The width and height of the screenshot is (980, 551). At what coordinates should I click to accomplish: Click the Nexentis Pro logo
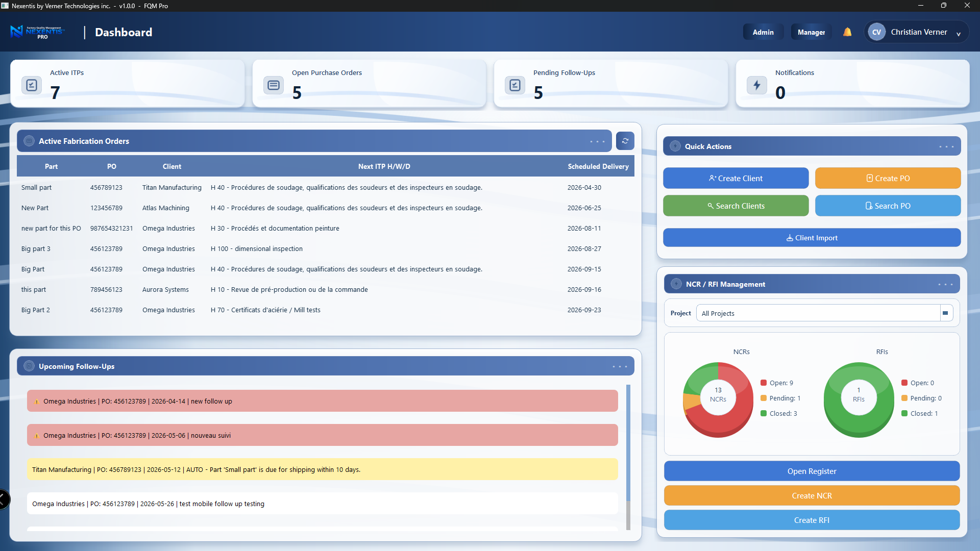point(37,32)
